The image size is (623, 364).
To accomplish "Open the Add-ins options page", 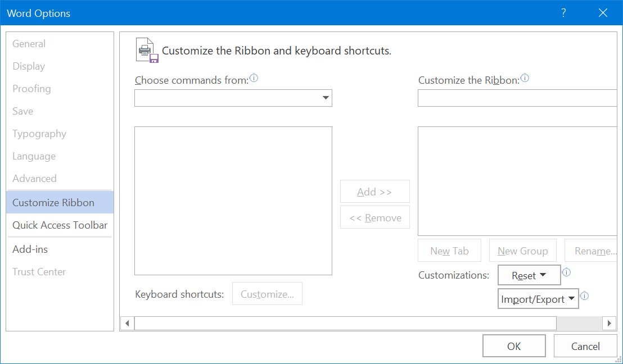I will [30, 249].
